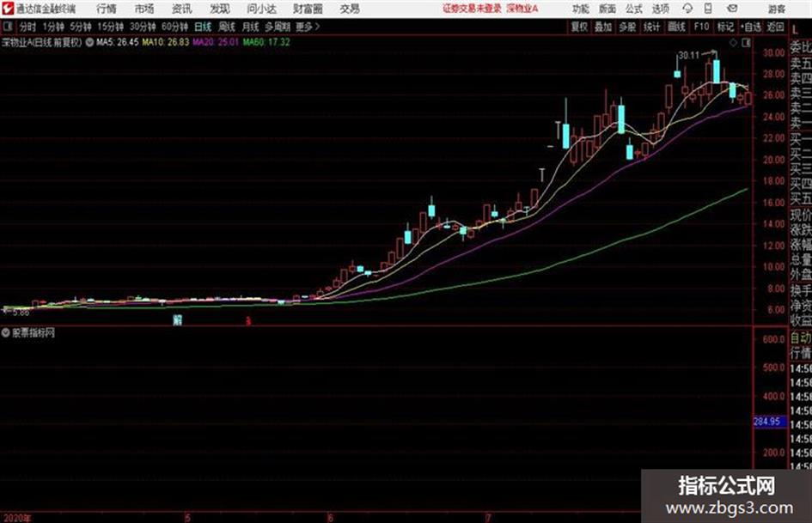Open the mail envelope icon
The width and height of the screenshot is (812, 523).
pyautogui.click(x=732, y=9)
